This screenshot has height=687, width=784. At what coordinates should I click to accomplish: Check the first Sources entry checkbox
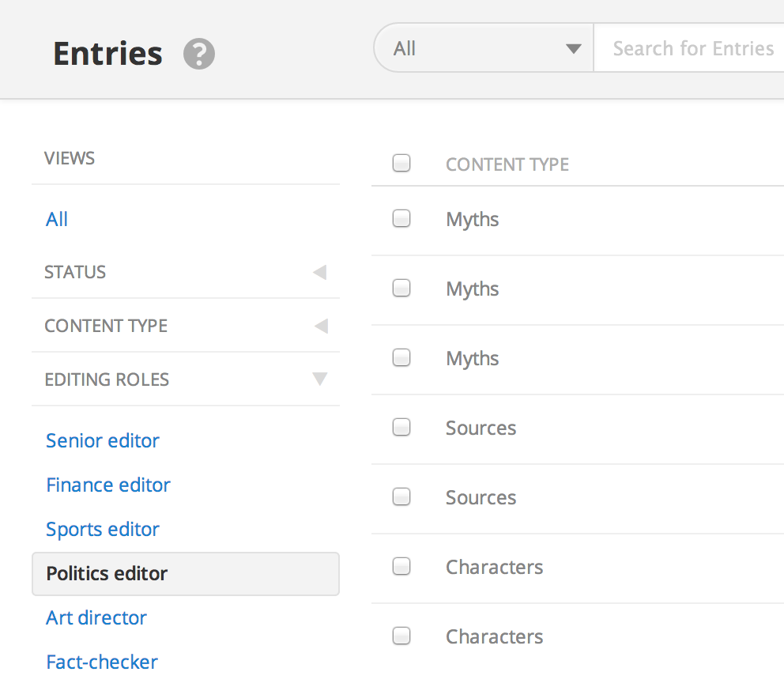(x=401, y=428)
